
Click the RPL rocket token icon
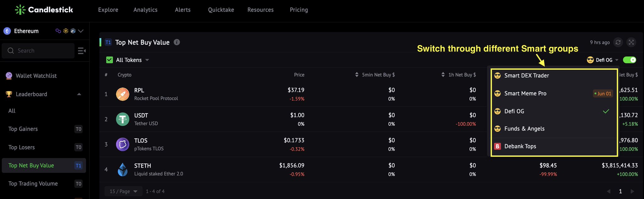click(x=123, y=94)
